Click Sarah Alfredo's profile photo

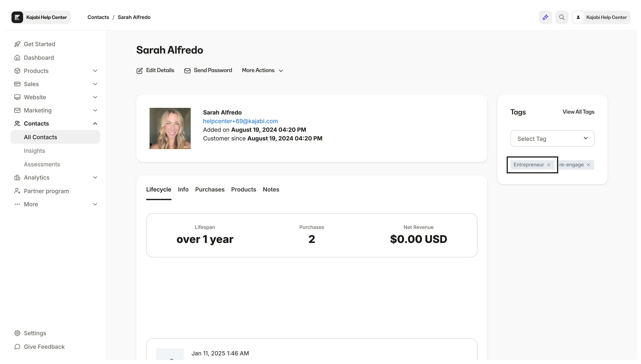170,128
